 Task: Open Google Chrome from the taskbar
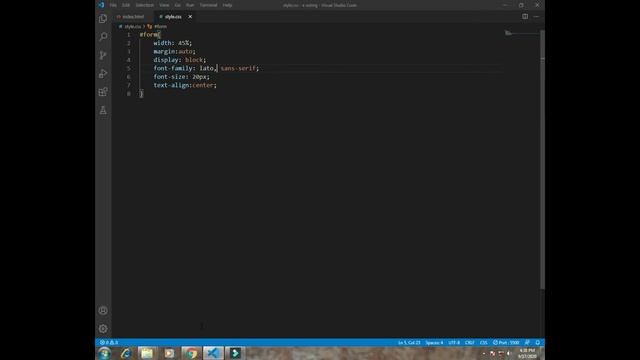pos(191,353)
